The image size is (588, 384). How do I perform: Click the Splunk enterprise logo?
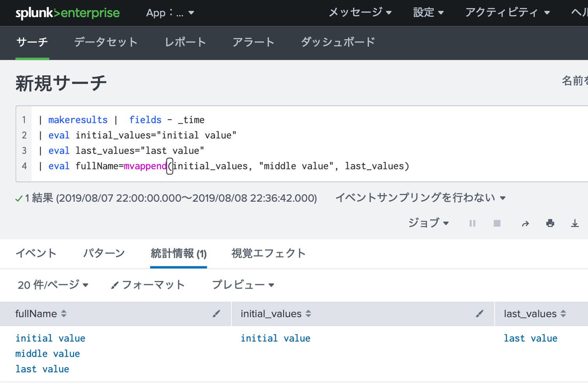click(x=68, y=12)
